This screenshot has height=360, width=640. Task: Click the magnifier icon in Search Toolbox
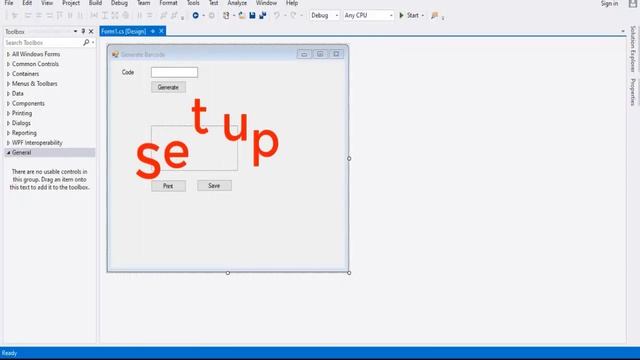point(86,42)
